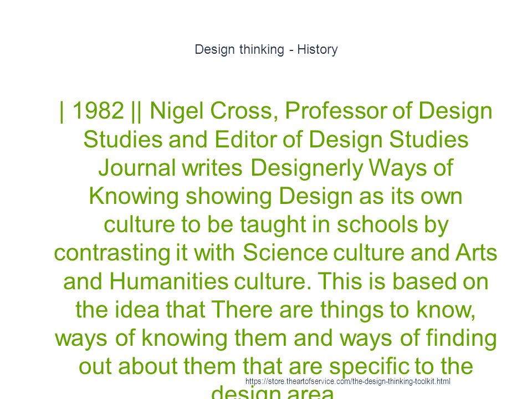Image resolution: width=532 pixels, height=399 pixels.
Task: Click the line starting Studies and Editor
Action: pos(276,140)
